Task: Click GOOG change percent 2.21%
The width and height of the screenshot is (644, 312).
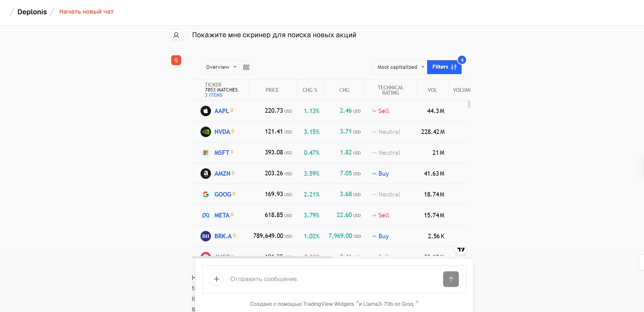Action: [x=312, y=194]
